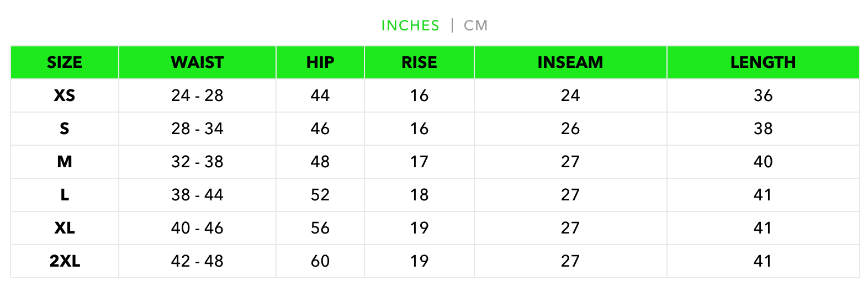868x297 pixels.
Task: Click the RISE column header
Action: click(419, 62)
